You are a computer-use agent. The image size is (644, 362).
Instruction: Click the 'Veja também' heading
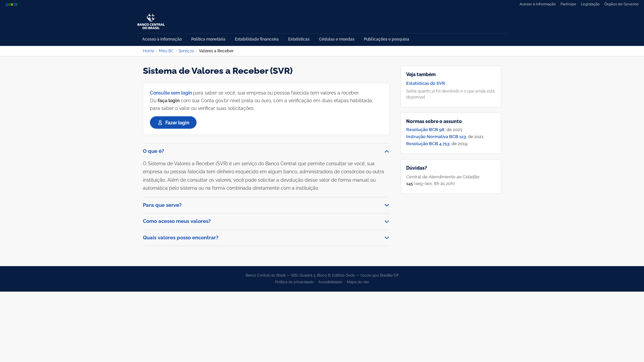coord(421,74)
